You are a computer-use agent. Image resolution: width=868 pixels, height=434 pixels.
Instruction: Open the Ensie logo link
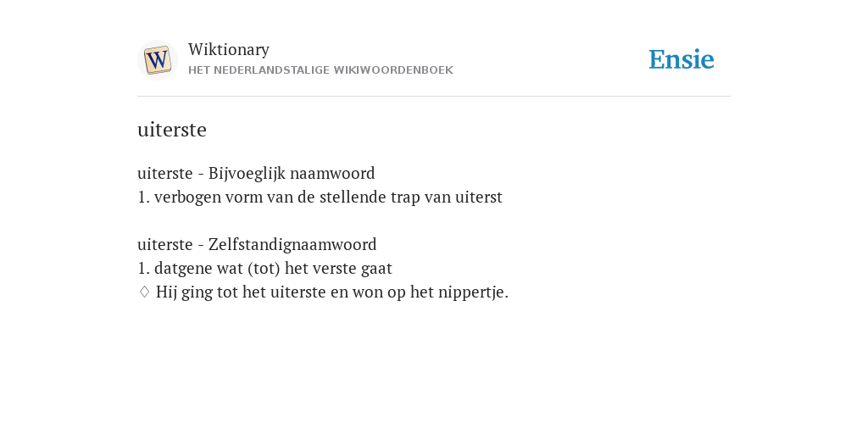pyautogui.click(x=682, y=59)
